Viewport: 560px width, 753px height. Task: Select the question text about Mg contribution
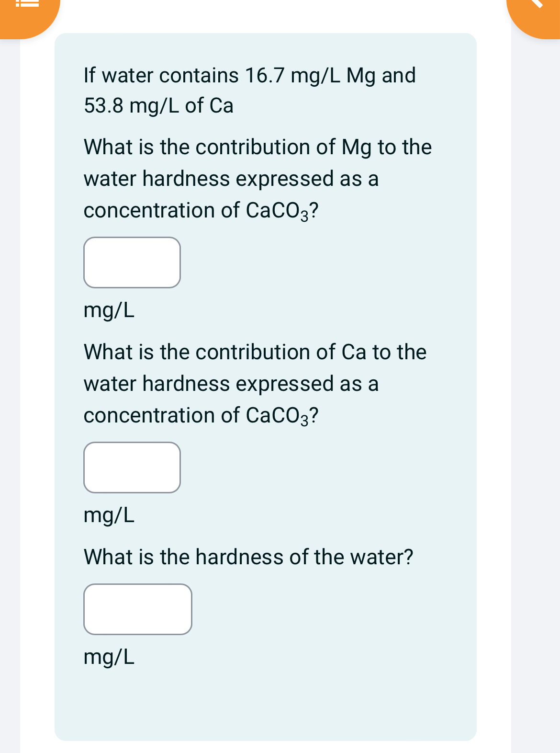coord(258,178)
